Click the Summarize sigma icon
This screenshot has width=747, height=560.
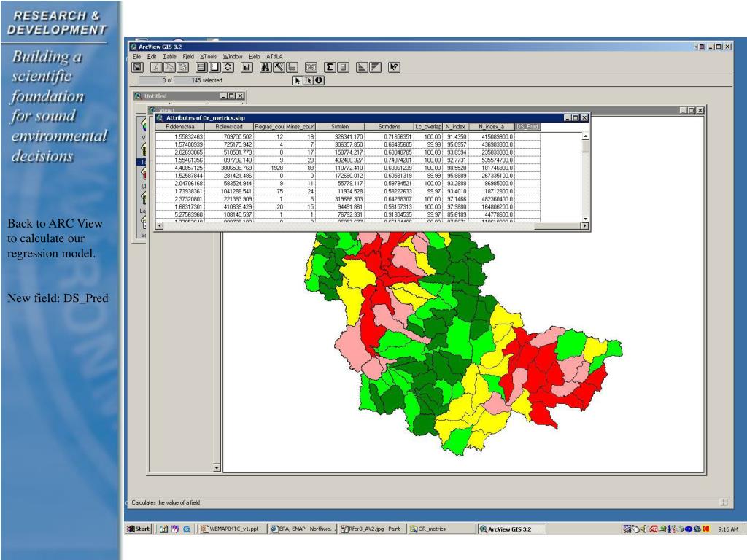[330, 67]
